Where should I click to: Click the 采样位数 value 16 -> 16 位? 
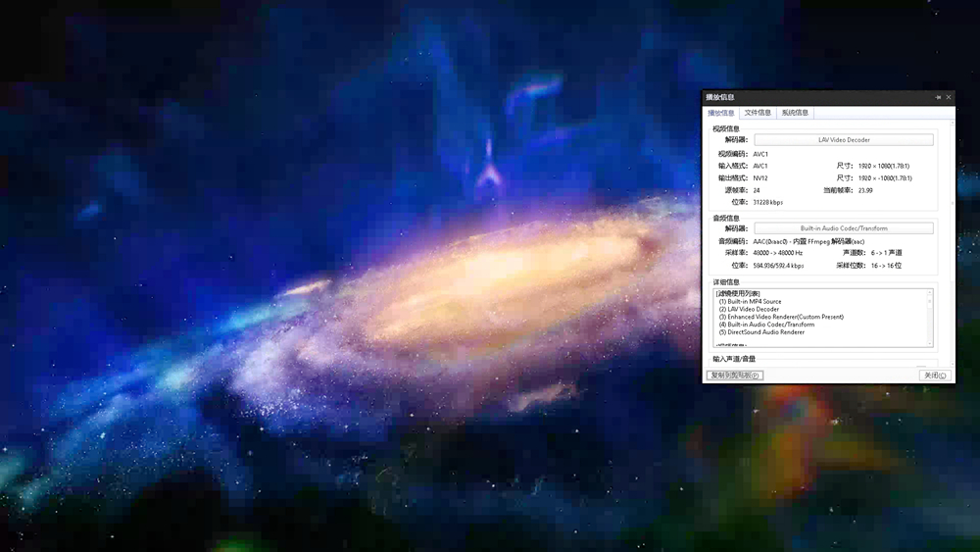click(x=886, y=265)
